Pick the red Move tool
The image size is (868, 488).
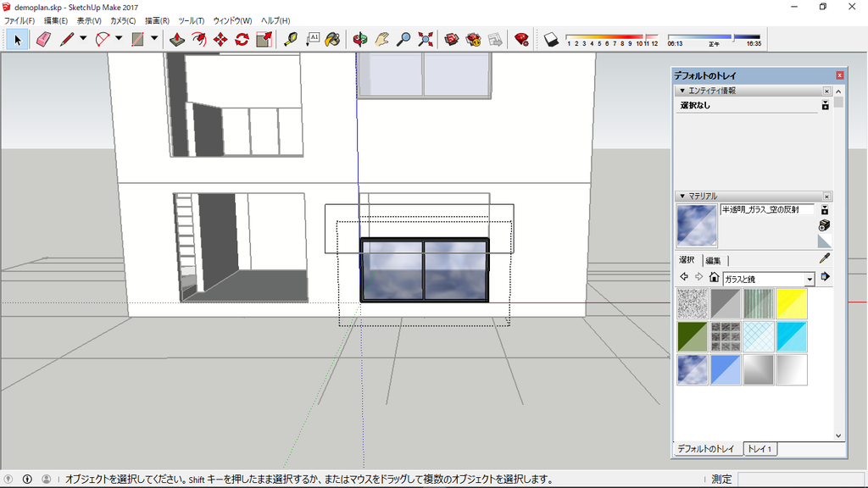[x=220, y=39]
